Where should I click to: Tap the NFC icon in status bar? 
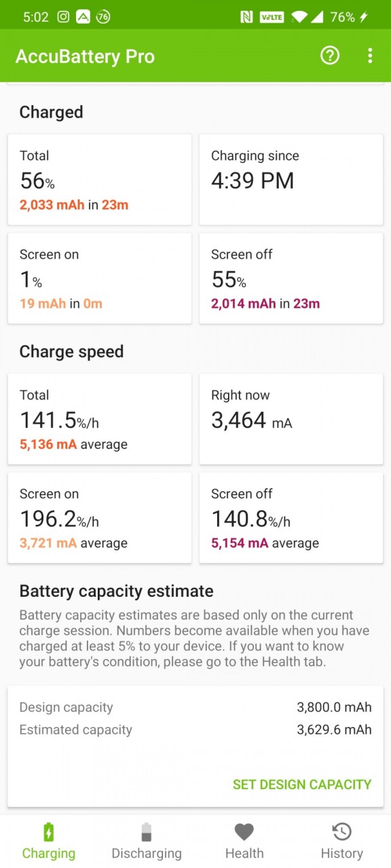pyautogui.click(x=246, y=17)
